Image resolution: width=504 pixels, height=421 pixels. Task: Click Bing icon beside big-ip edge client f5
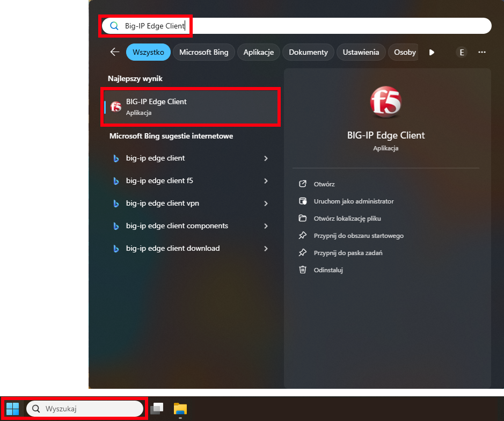coord(116,181)
